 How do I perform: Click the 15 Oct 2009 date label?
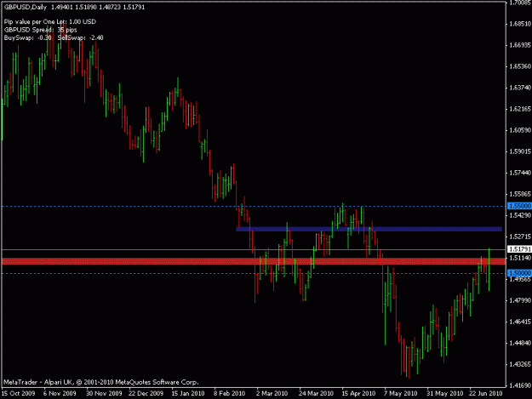pyautogui.click(x=19, y=393)
